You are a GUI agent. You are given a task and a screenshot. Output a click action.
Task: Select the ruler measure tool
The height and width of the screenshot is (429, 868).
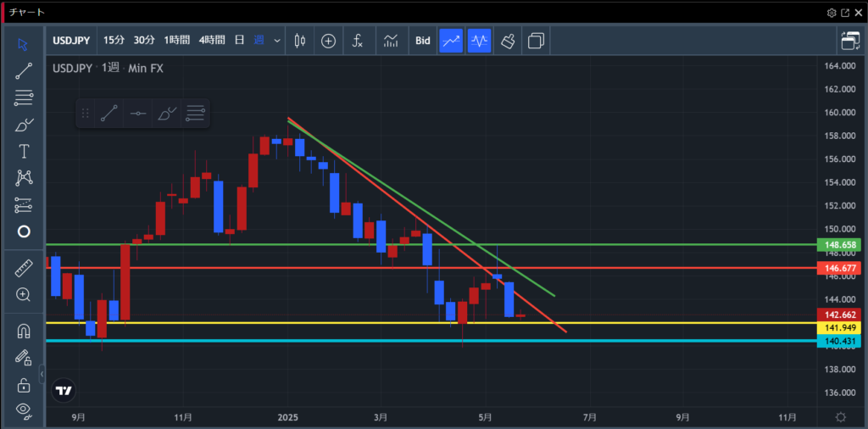23,269
